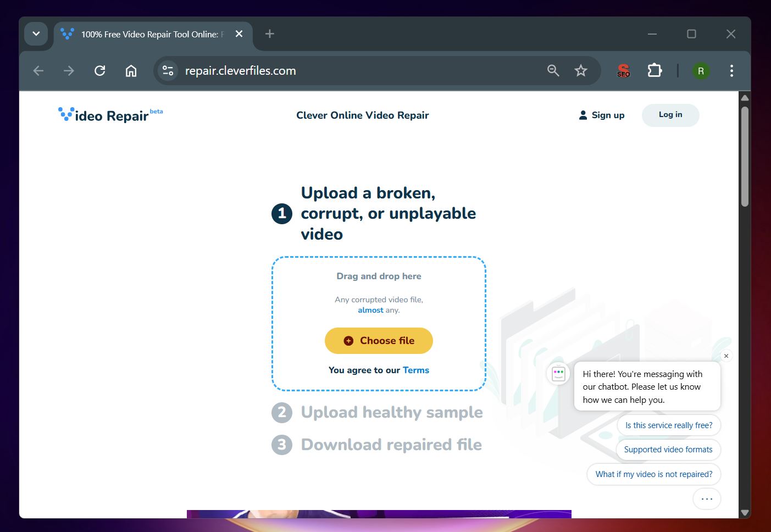
Task: Open a new browser tab
Action: (x=269, y=34)
